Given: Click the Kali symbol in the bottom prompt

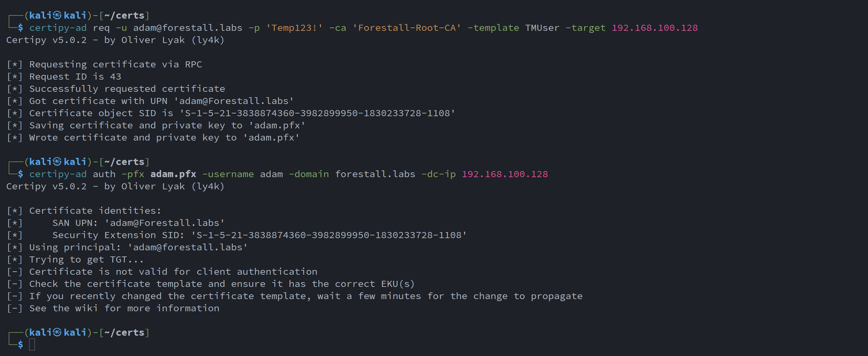Looking at the screenshot, I should [x=57, y=332].
